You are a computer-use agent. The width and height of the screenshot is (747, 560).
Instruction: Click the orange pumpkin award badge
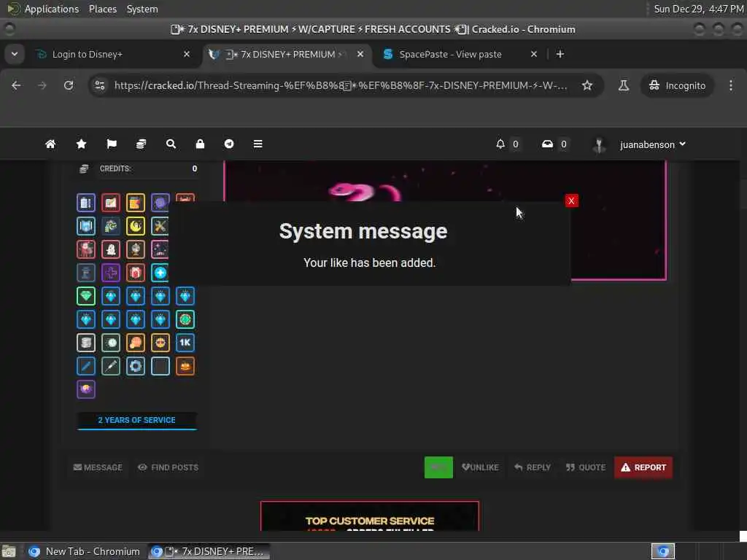[x=185, y=366]
